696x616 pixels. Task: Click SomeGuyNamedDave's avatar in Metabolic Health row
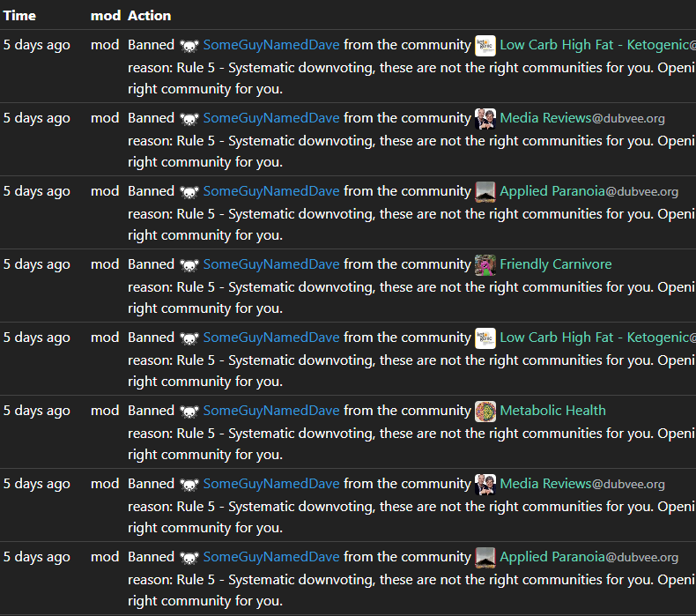[x=189, y=412]
